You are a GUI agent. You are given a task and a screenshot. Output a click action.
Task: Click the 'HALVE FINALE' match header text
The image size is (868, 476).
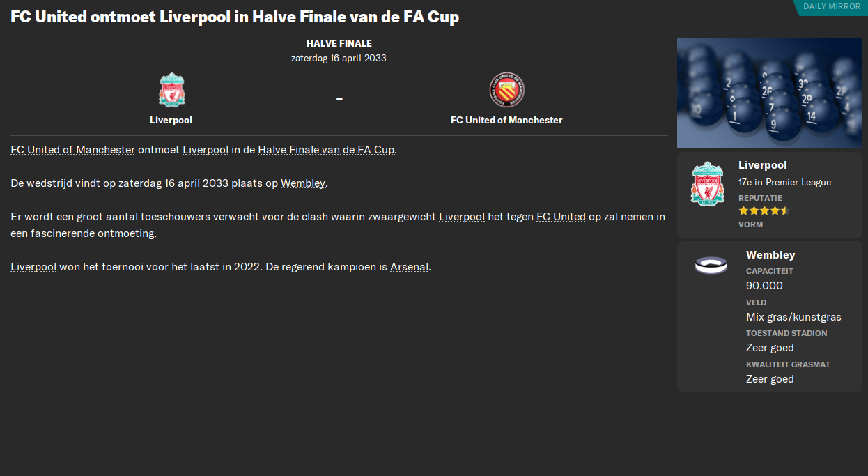click(339, 43)
